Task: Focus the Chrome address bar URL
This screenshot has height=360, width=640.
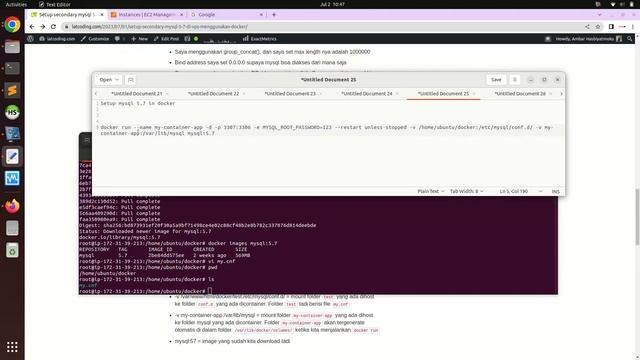Action: coord(160,27)
